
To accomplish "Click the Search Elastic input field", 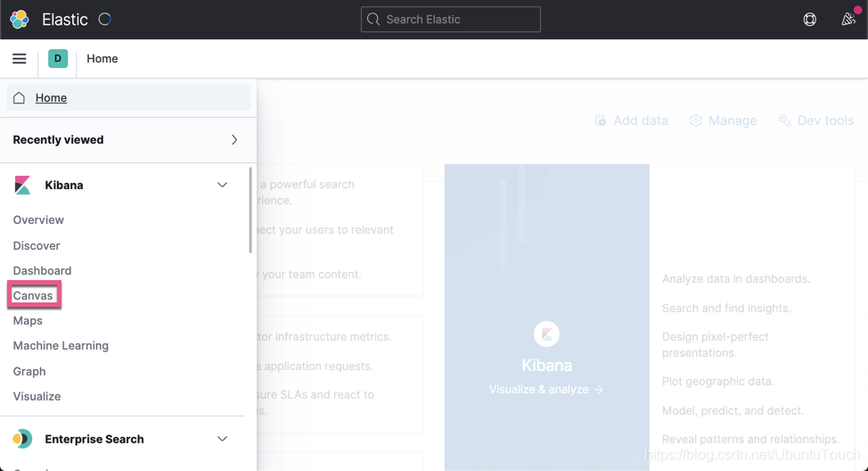I will [x=451, y=20].
